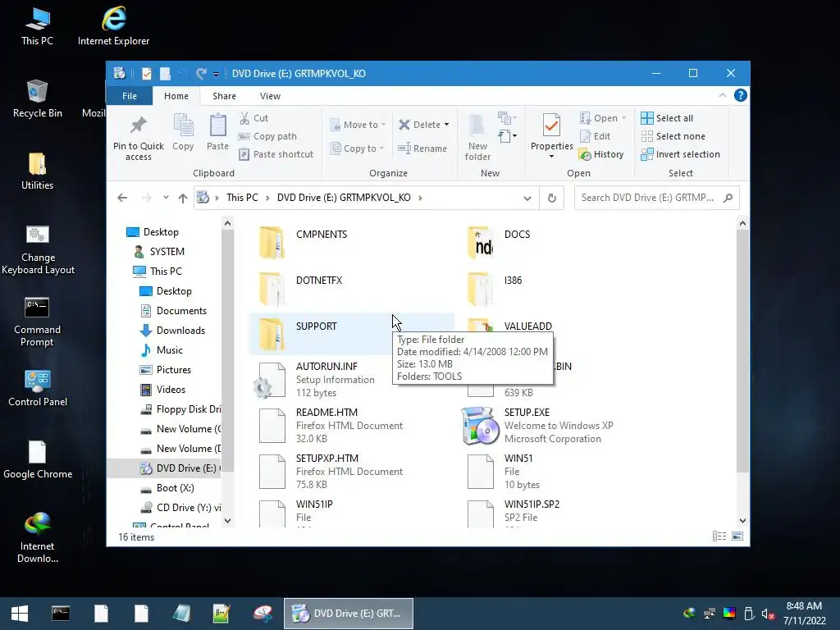The height and width of the screenshot is (630, 840).
Task: Click the file list vertical scrollbar
Action: pyautogui.click(x=742, y=353)
